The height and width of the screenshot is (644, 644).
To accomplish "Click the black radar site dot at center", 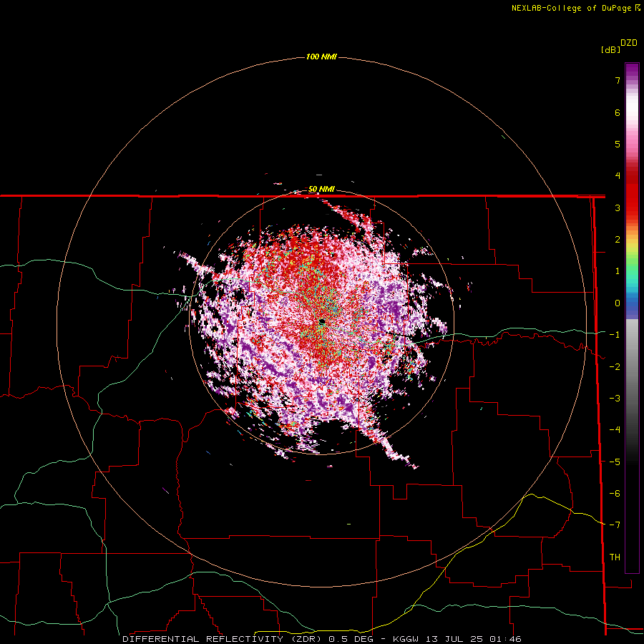I will click(x=322, y=321).
